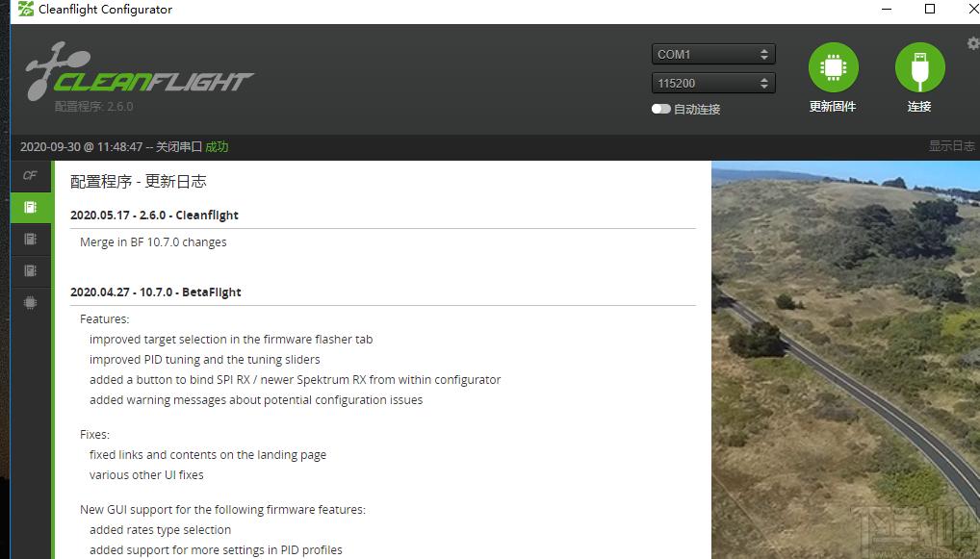Click 'added warning messages' changelog line

click(256, 399)
